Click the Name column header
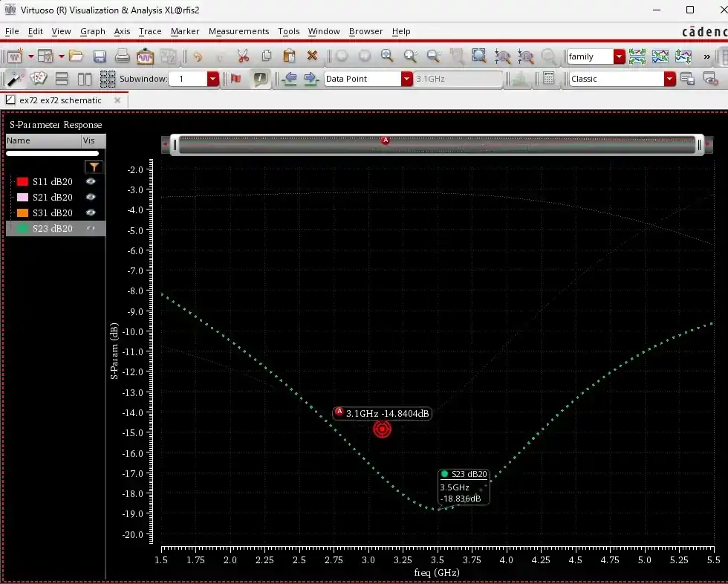 (43, 140)
